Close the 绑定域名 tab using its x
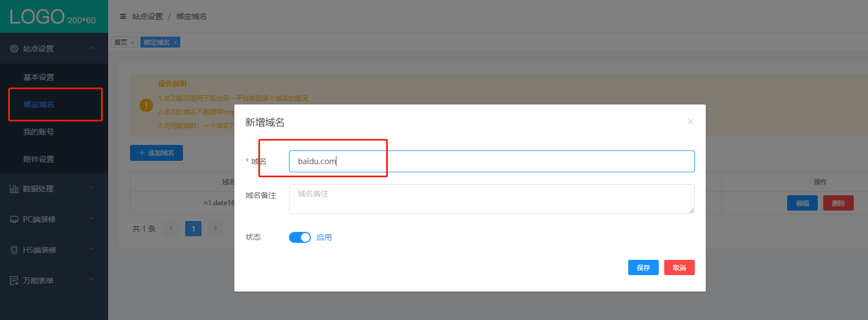Screen dimensions: 868x320 click(175, 43)
